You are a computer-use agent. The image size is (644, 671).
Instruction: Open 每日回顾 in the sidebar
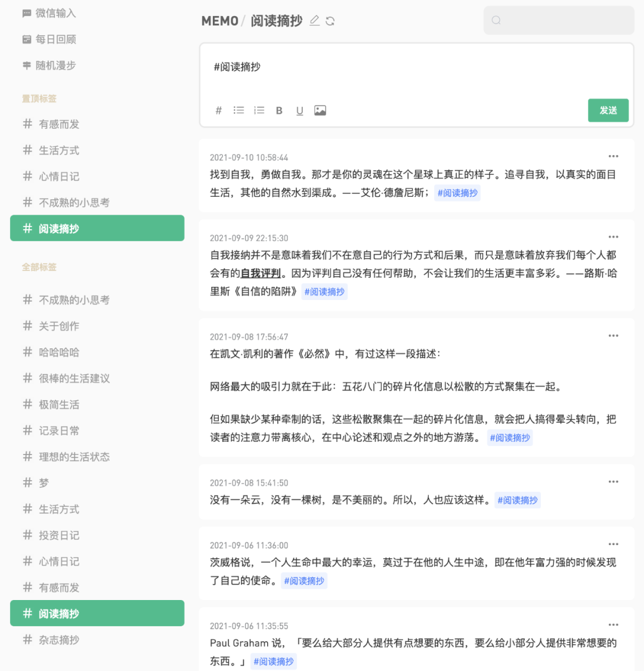point(49,39)
